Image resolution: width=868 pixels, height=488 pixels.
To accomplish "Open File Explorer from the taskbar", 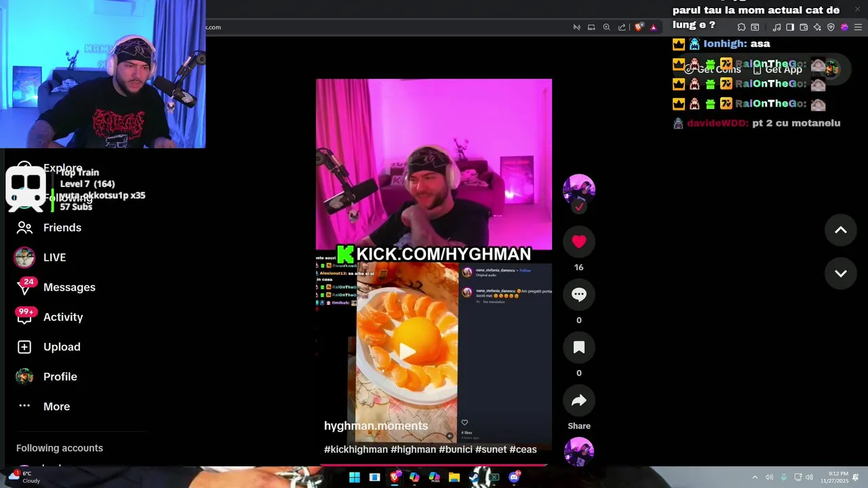I will [454, 477].
